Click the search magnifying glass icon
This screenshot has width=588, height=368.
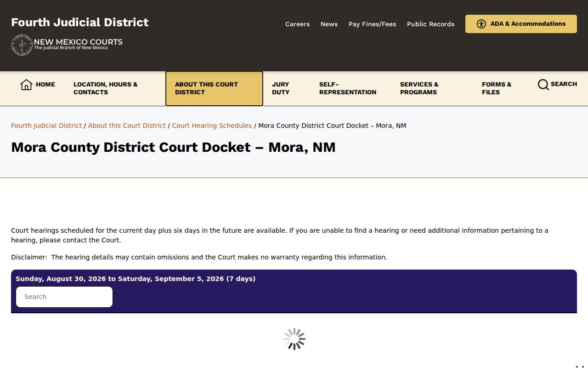pos(543,85)
